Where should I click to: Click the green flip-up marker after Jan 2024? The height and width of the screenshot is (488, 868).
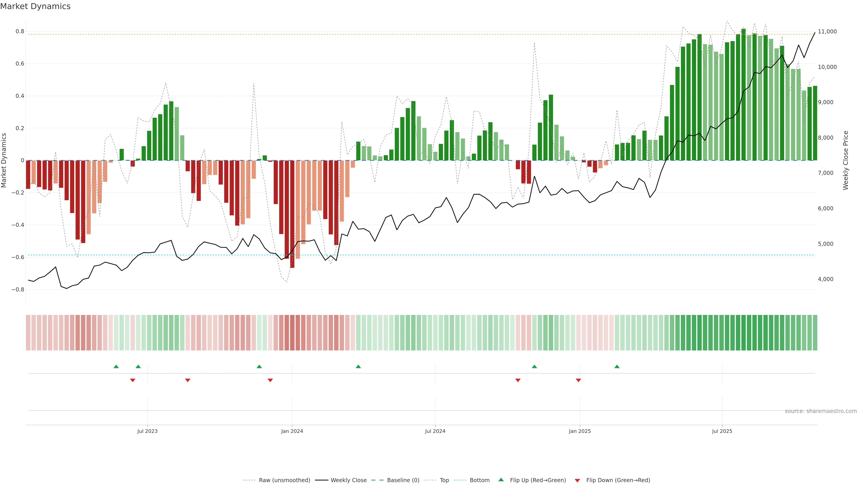pyautogui.click(x=358, y=366)
